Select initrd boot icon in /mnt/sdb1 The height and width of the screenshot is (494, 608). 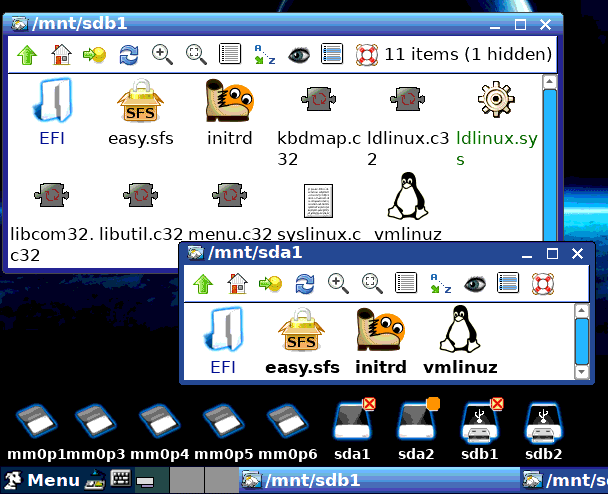[x=230, y=112]
